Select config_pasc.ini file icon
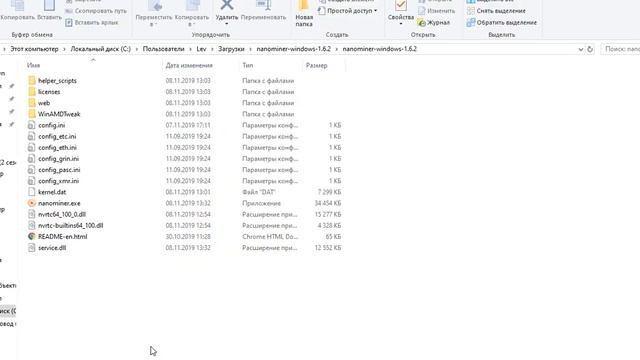640x360 pixels. 31,170
